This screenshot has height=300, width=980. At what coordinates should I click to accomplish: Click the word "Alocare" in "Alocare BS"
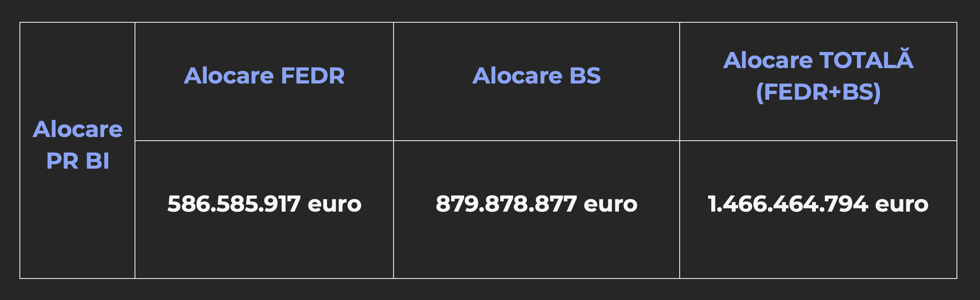coord(518,76)
